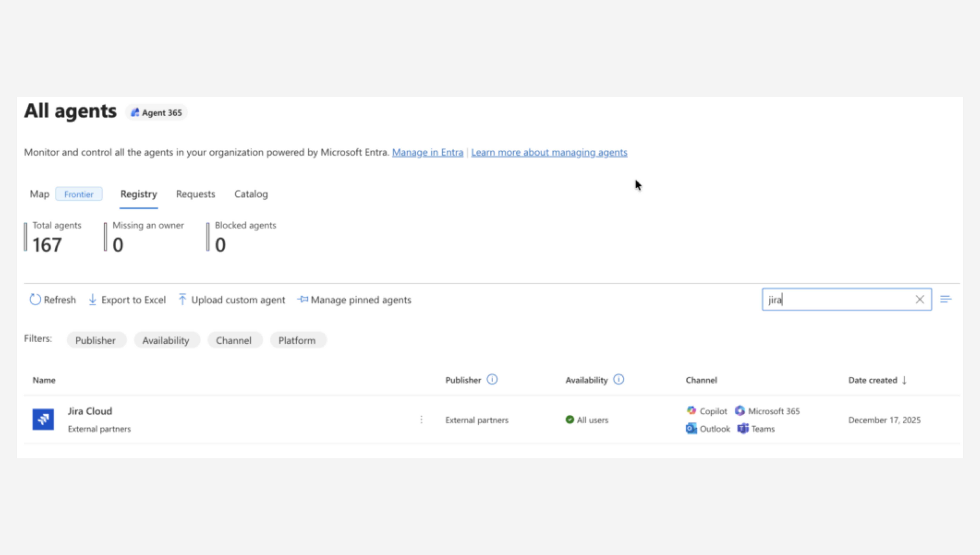
Task: Open Jira Cloud more options menu
Action: click(421, 420)
